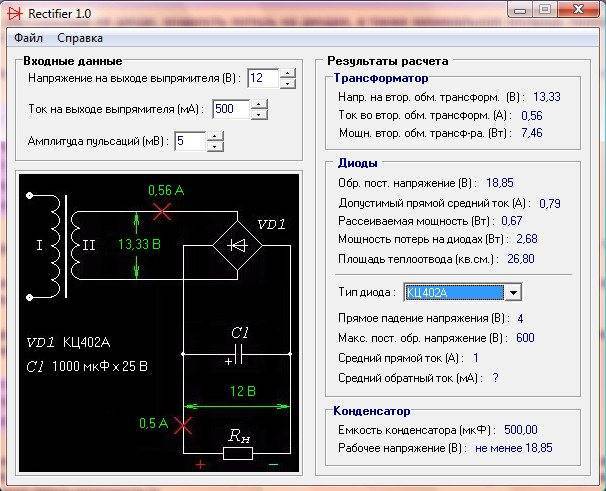Click the secondary winding voltage value 13,33

(x=546, y=97)
